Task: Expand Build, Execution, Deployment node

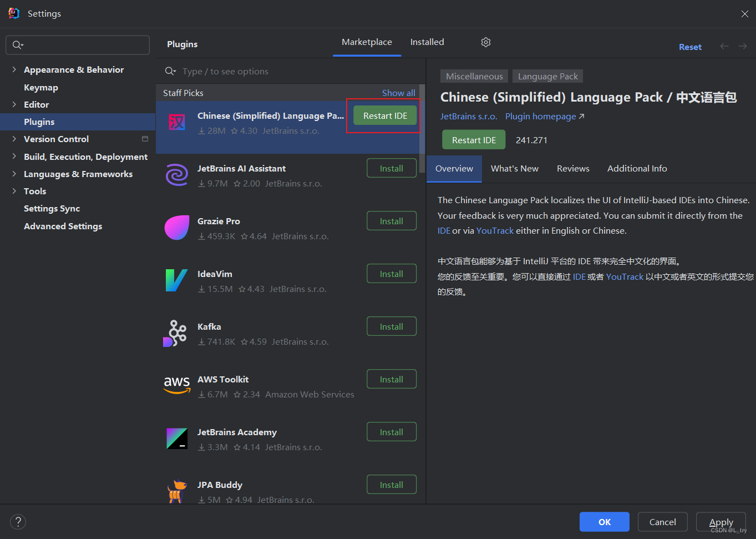Action: click(14, 157)
